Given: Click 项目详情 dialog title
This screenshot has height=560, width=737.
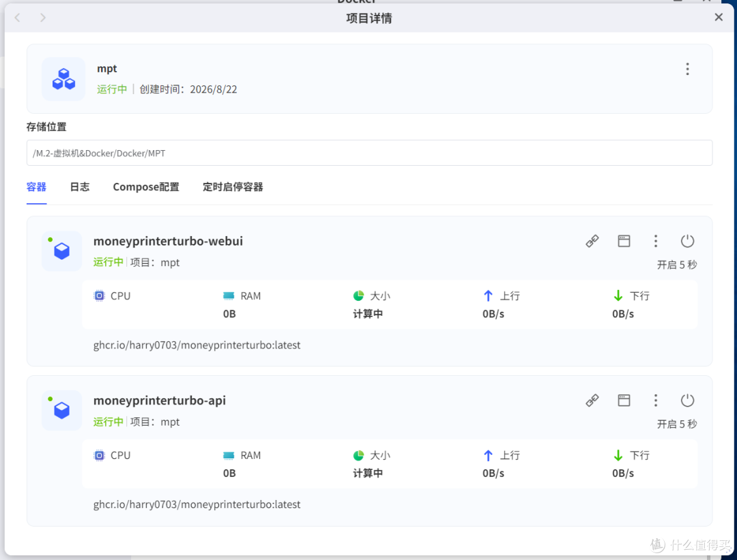Looking at the screenshot, I should coord(369,18).
